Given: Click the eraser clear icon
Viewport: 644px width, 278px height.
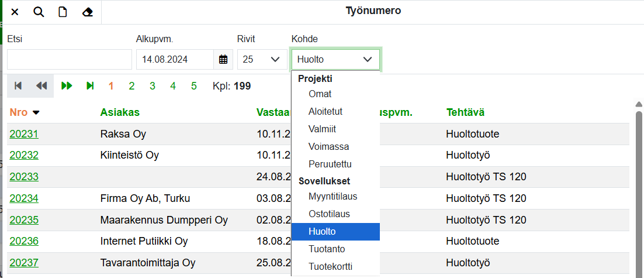Looking at the screenshot, I should point(88,12).
